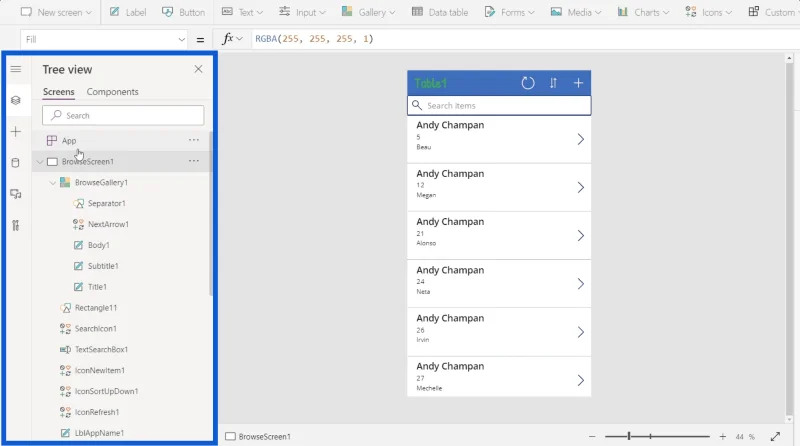This screenshot has width=800, height=446.
Task: Insert a Data table from toolbar
Action: click(x=440, y=12)
